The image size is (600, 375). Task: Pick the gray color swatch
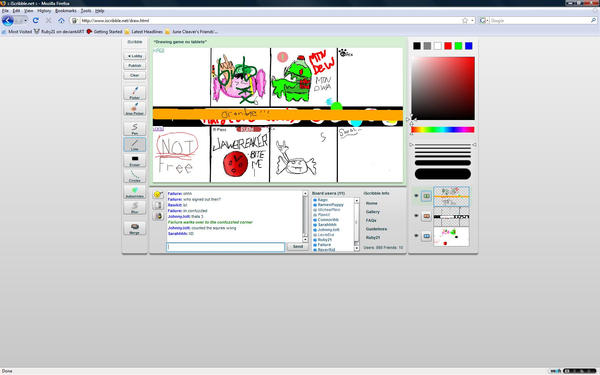(x=427, y=46)
